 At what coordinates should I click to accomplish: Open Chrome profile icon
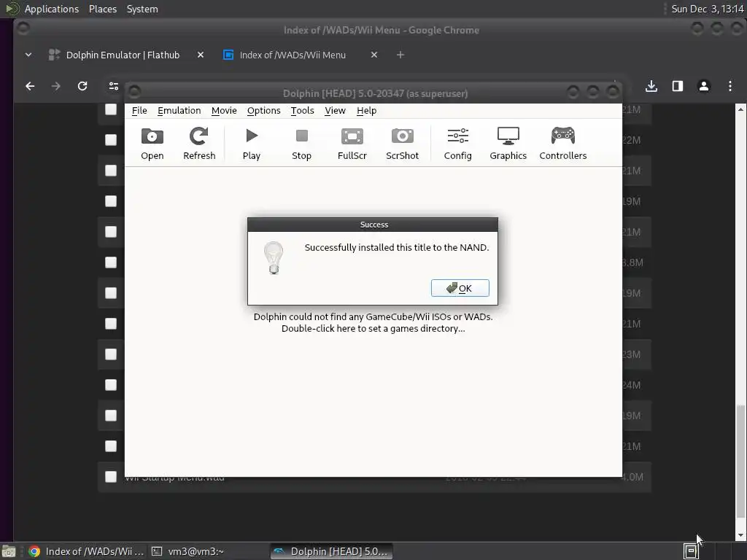tap(704, 86)
